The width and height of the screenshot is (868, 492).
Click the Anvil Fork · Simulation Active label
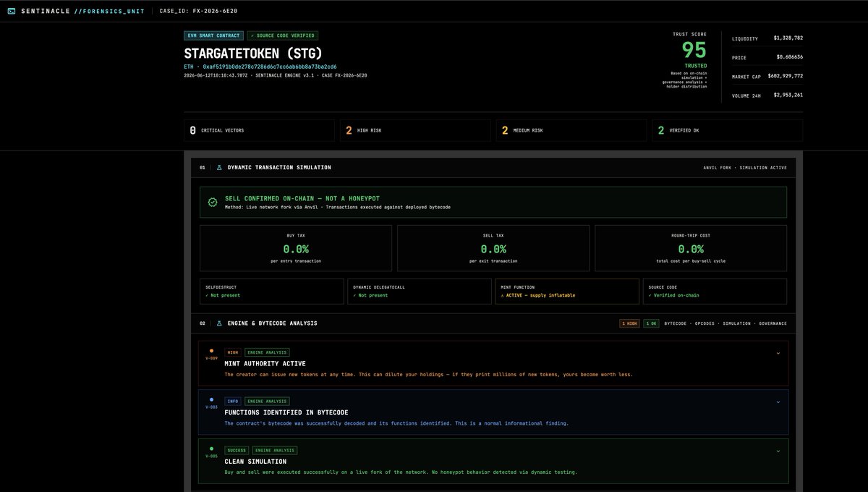(x=745, y=168)
